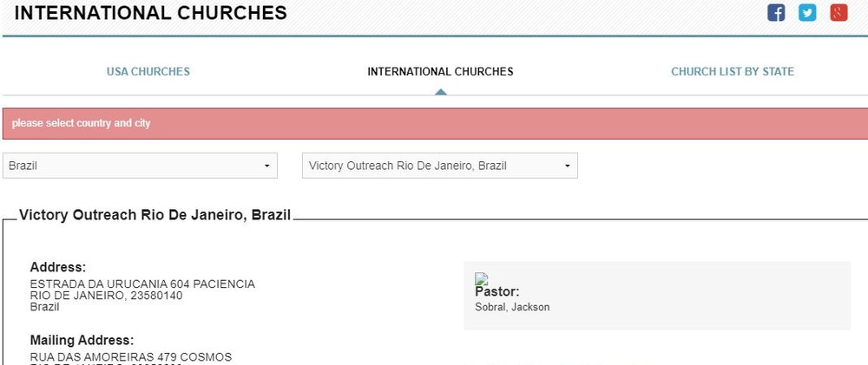Image resolution: width=868 pixels, height=365 pixels.
Task: Click the pastor name Sobral, Jackson
Action: click(512, 307)
